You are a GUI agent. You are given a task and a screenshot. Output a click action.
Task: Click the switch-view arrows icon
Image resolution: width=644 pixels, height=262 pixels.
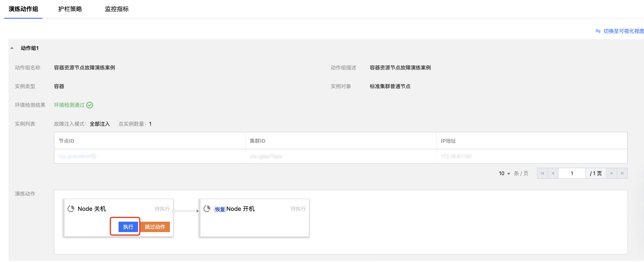coord(598,31)
